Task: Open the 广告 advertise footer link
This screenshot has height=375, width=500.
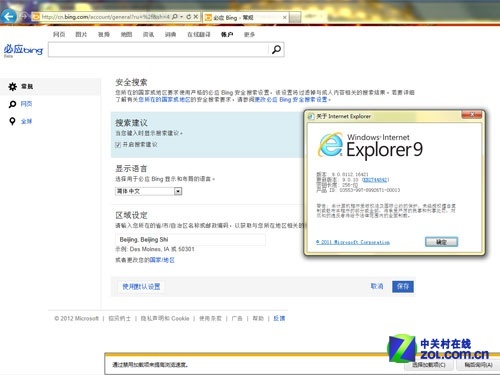Action: [237, 318]
